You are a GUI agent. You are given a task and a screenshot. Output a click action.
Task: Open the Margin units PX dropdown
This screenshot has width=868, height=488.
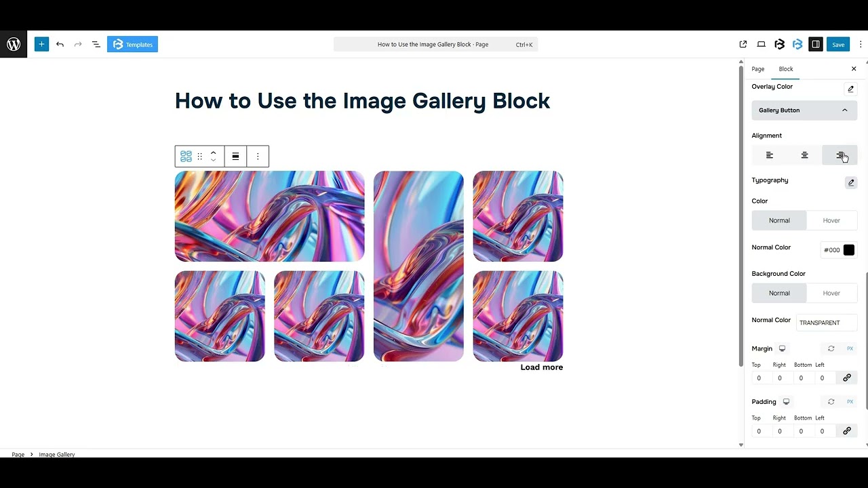(x=850, y=348)
